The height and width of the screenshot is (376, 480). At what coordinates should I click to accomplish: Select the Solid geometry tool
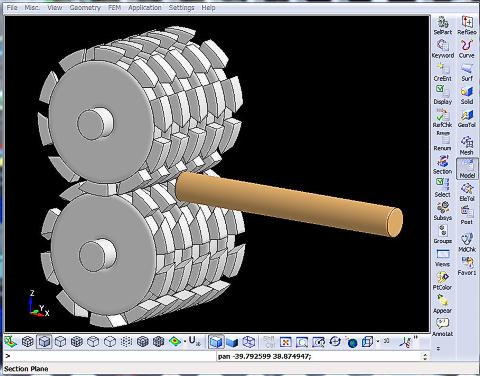tap(467, 96)
